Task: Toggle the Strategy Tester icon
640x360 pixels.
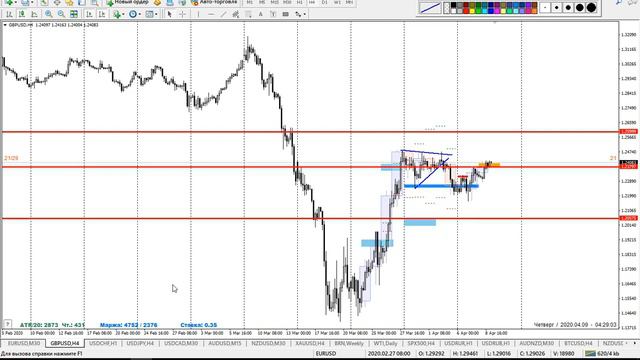Action: pos(95,2)
